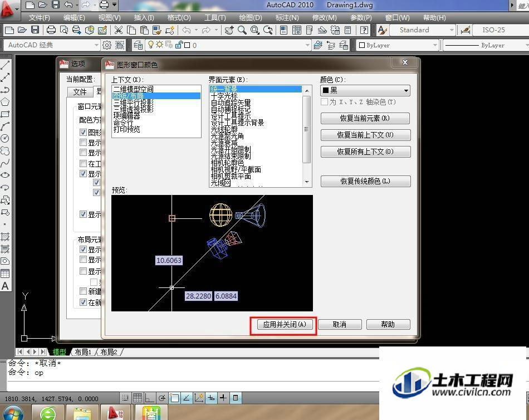Image resolution: width=529 pixels, height=420 pixels.
Task: Switch to the 布局2 layout tab
Action: click(109, 352)
